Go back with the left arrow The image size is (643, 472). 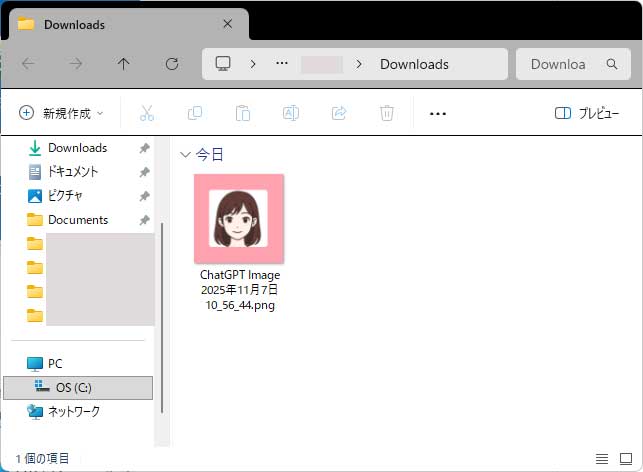point(28,64)
